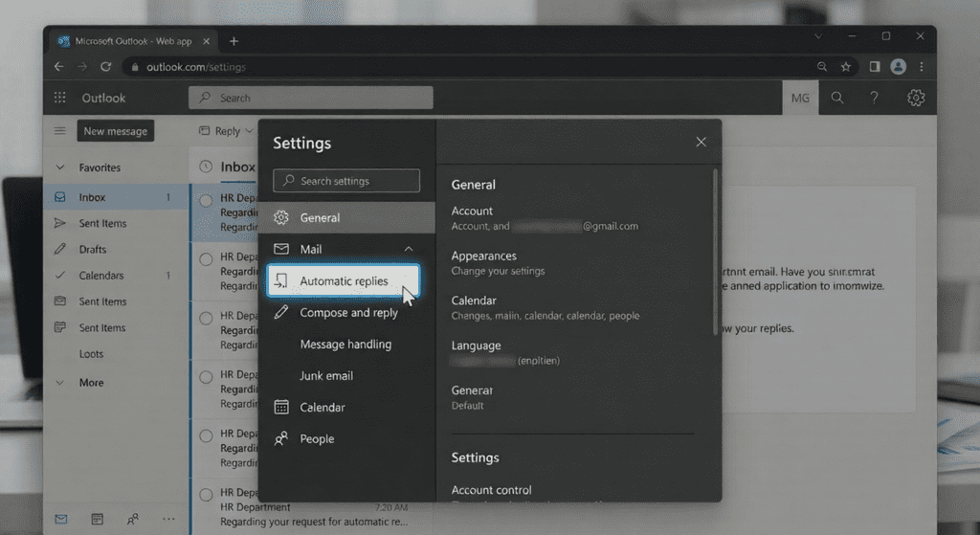Open Appearances option
The image size is (980, 535).
pos(498,263)
